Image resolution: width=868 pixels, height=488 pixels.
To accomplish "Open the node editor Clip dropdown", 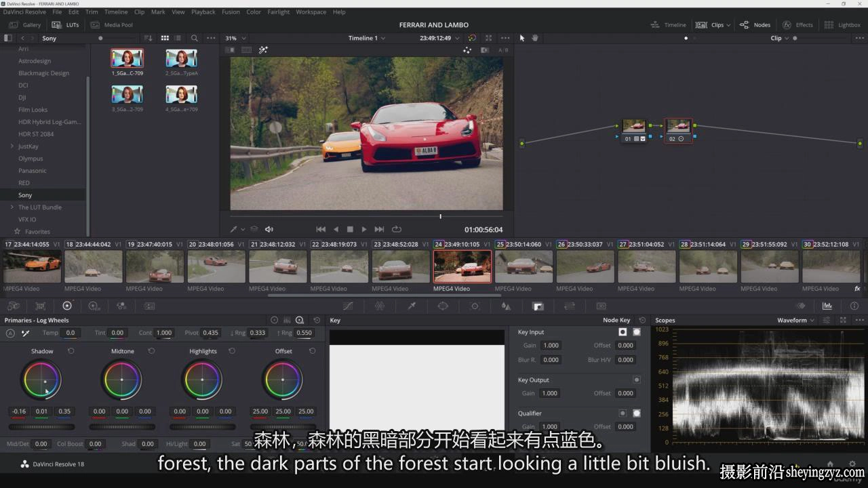I will click(x=779, y=39).
